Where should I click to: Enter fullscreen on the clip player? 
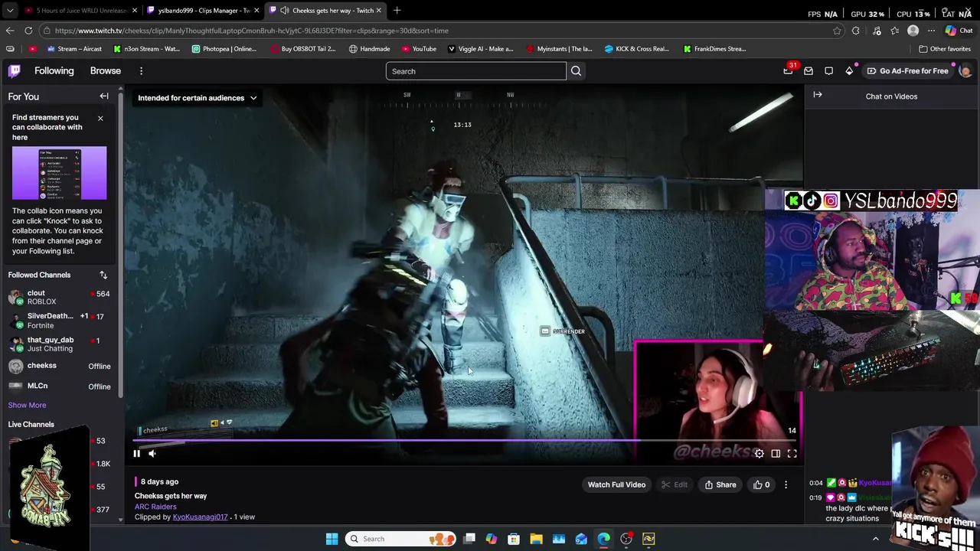(792, 454)
